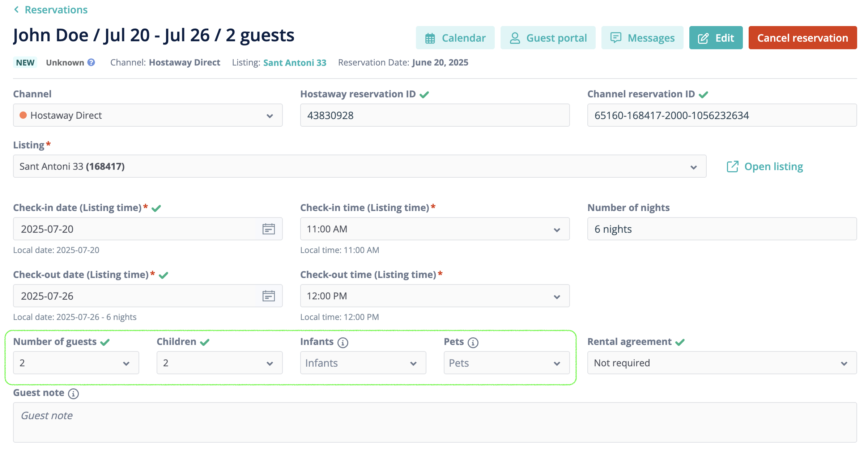Viewport: 868px width, 451px height.
Task: Open Messages for this reservation
Action: 642,38
